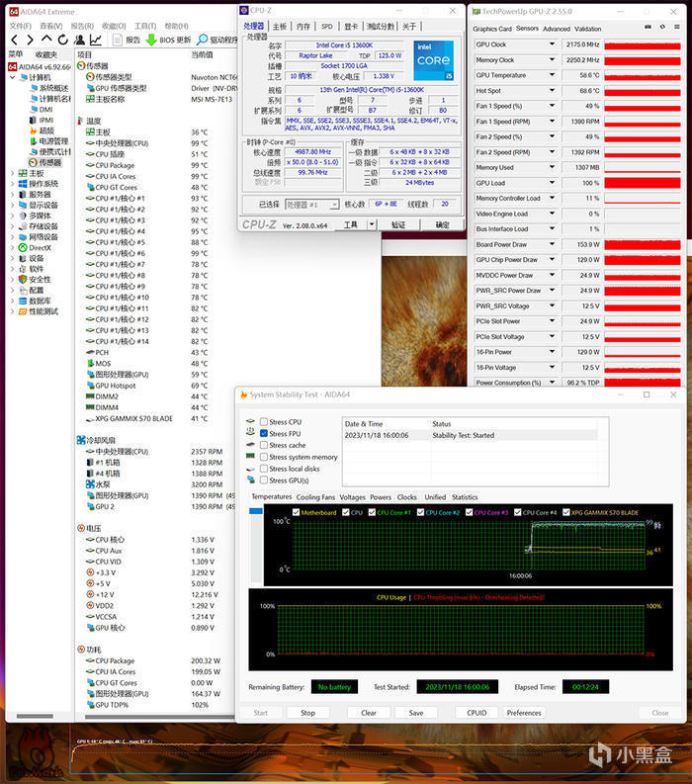Click CPU-Z validate button
This screenshot has height=784, width=692.
tap(398, 224)
